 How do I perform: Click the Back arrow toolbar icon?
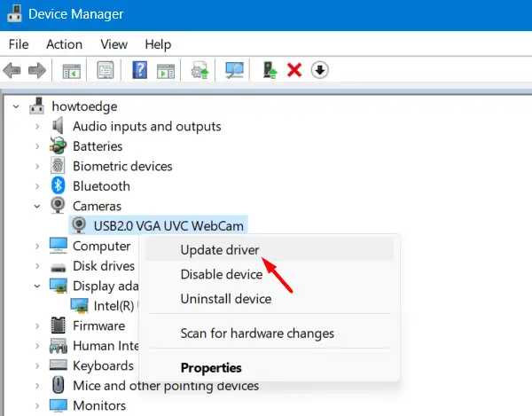coord(12,71)
